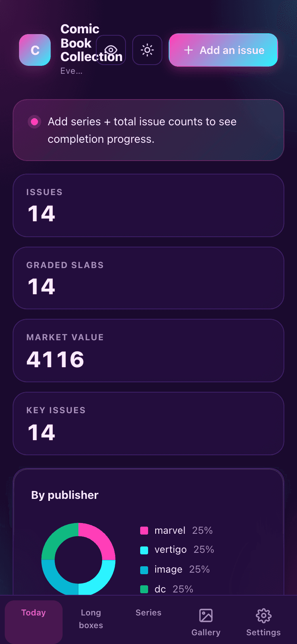Viewport: 297px width, 644px height.
Task: Click the cyan vertigo legend swatch
Action: coord(144,550)
